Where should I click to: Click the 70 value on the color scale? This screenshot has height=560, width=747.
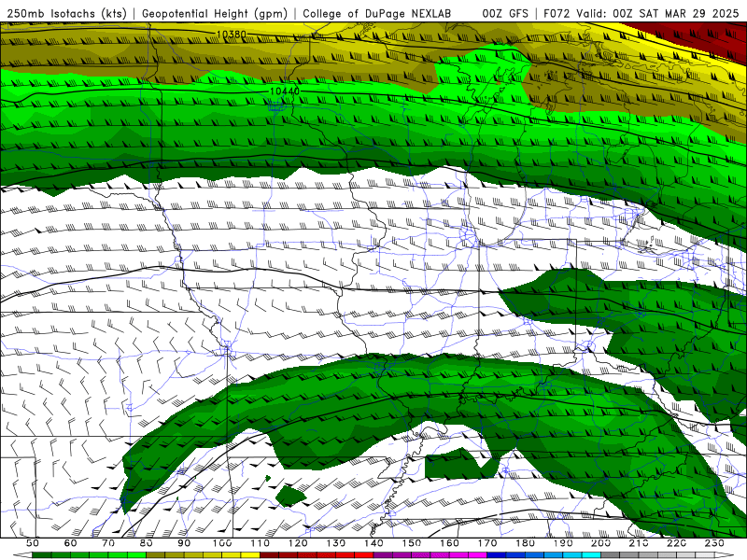point(108,543)
